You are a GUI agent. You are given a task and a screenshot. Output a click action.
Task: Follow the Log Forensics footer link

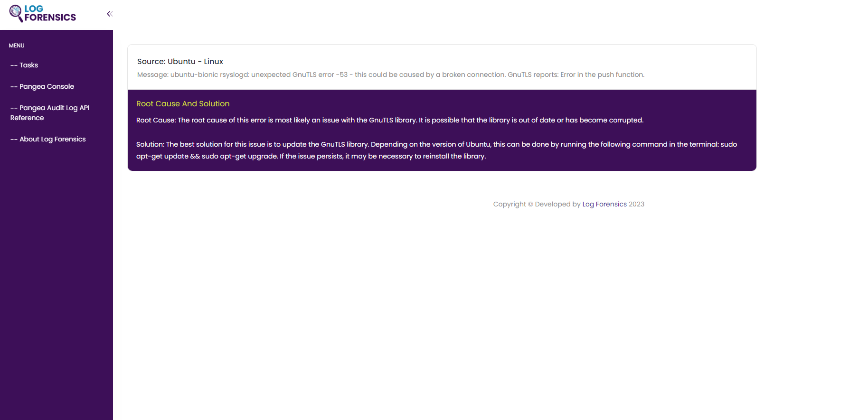(604, 204)
